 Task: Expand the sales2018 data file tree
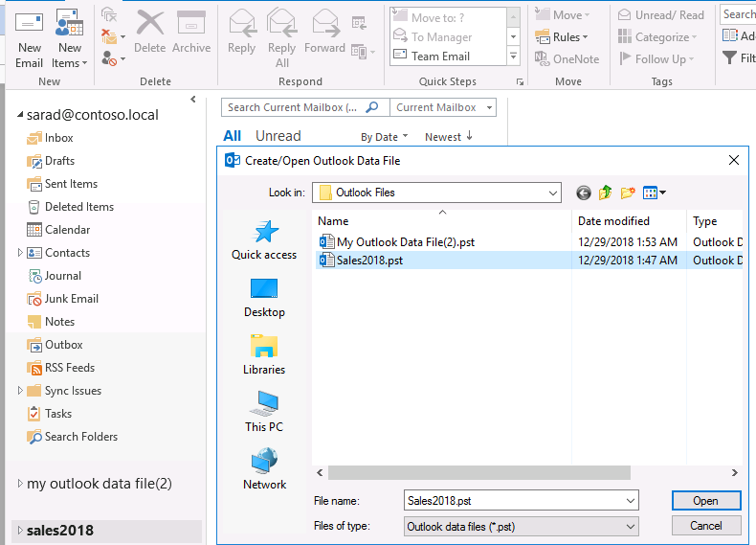20,531
